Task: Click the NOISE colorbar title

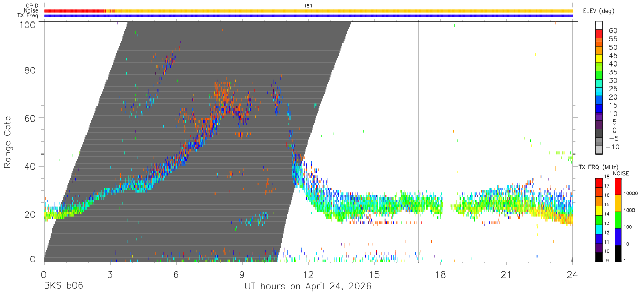Action: point(620,173)
